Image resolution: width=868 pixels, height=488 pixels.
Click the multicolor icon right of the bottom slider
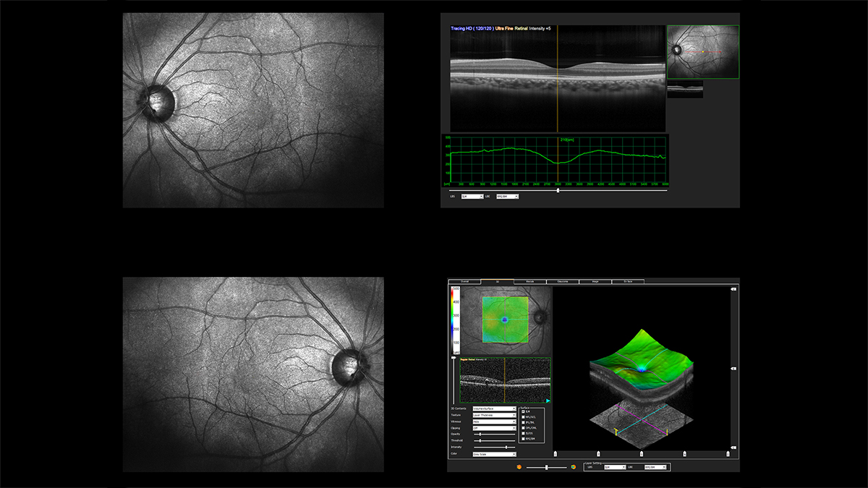pyautogui.click(x=573, y=467)
